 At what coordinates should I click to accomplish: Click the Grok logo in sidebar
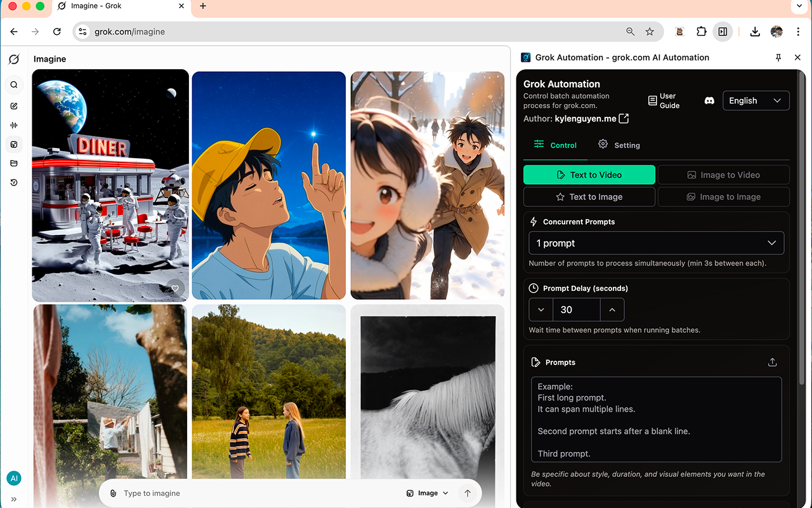click(14, 59)
